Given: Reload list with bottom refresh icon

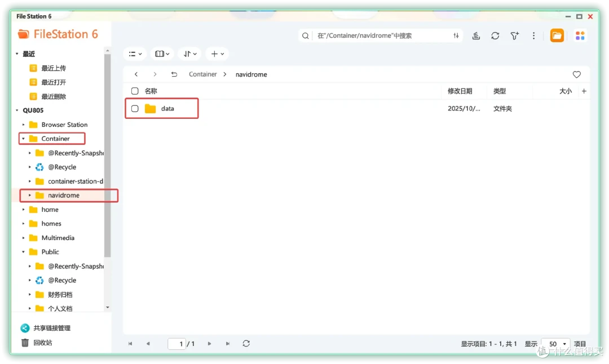Looking at the screenshot, I should (246, 344).
